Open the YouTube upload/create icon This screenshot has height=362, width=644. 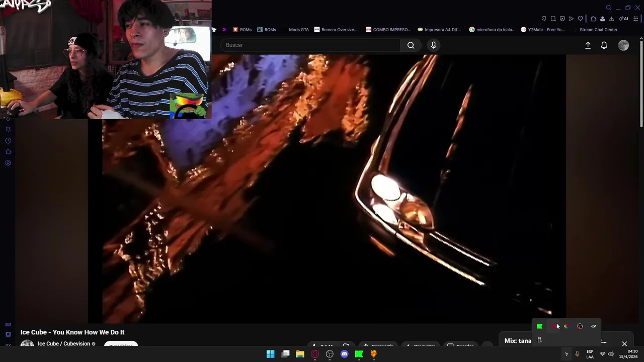[x=588, y=45]
